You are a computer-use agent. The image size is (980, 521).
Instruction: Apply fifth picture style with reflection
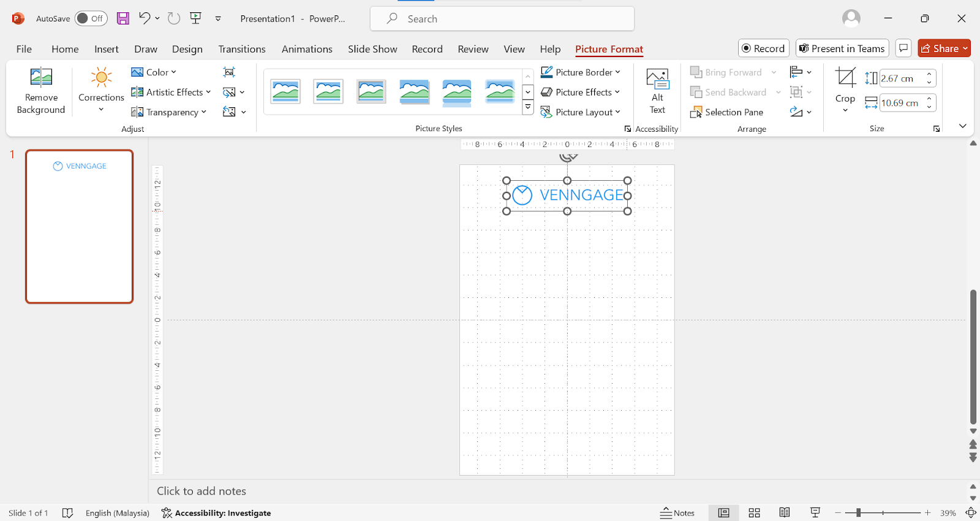point(457,93)
